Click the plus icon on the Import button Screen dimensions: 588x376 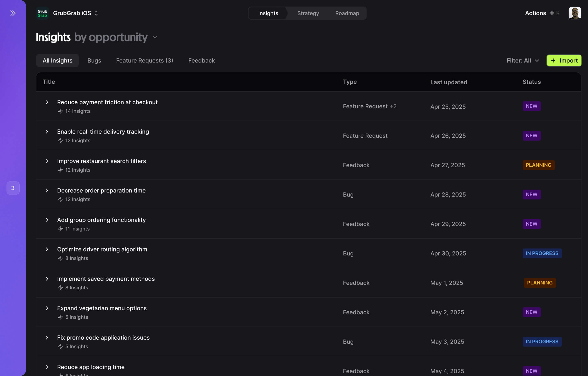coord(553,60)
